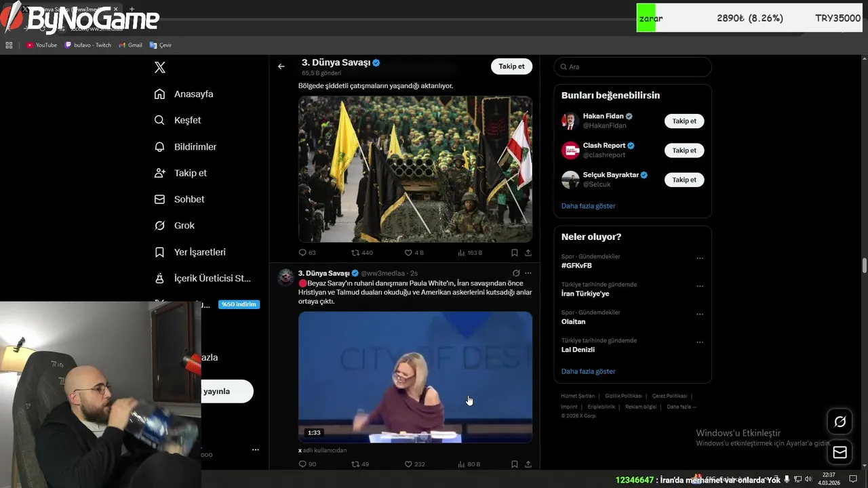Open 3. Dünya Savaşı avatar on second post
Viewport: 868px width, 488px height.
coord(285,277)
